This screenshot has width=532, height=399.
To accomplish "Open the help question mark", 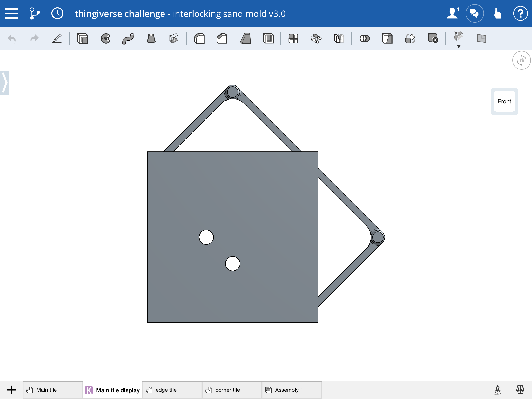I will click(520, 14).
